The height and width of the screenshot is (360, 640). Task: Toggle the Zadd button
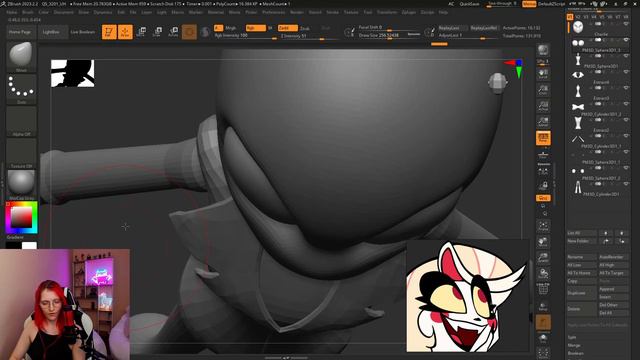click(x=288, y=28)
